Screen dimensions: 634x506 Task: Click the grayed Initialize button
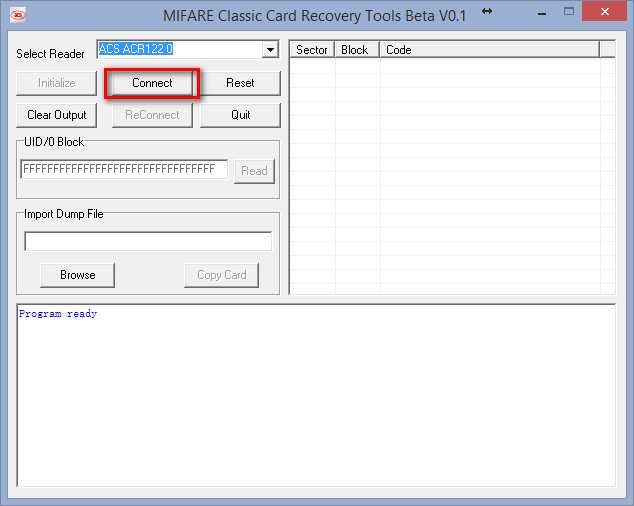point(57,83)
